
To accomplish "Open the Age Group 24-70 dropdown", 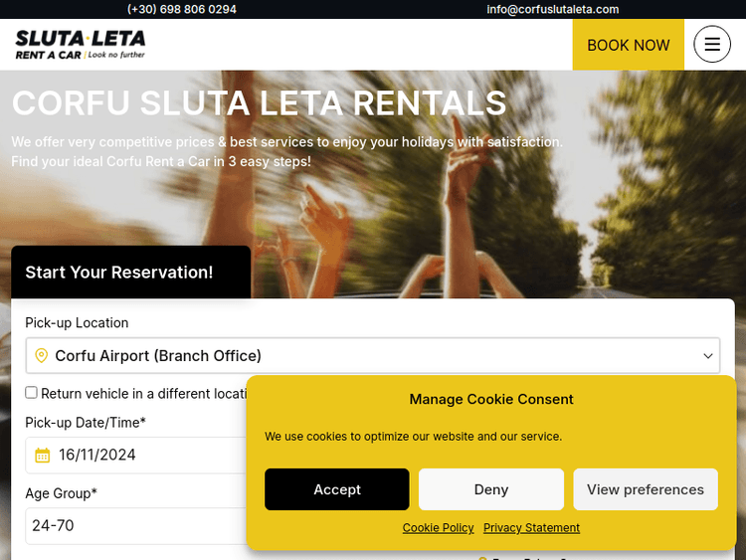I will (x=134, y=526).
